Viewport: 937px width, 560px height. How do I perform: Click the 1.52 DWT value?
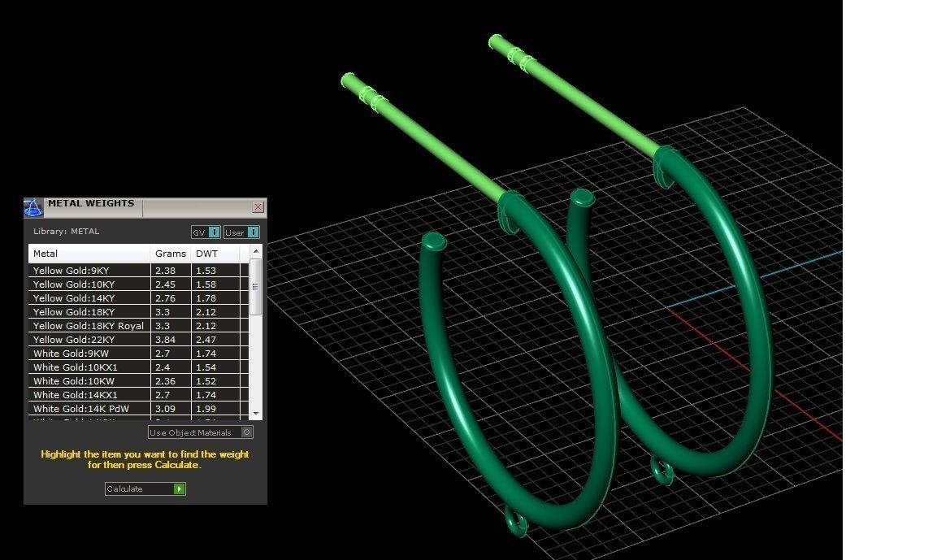[206, 380]
